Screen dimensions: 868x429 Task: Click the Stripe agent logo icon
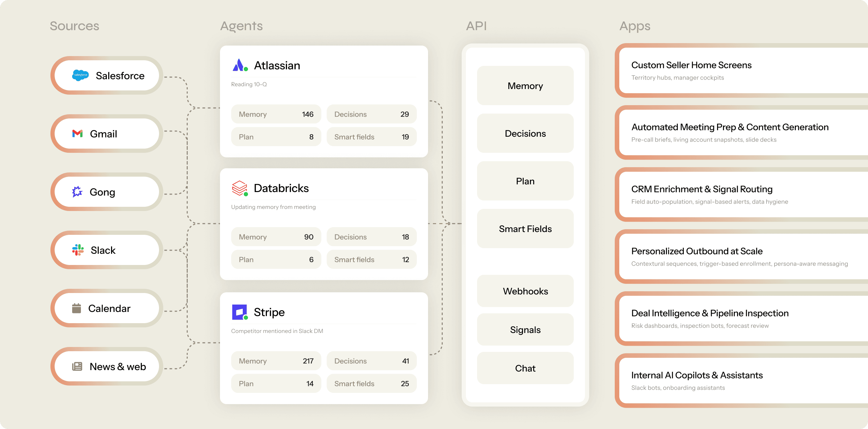(240, 312)
